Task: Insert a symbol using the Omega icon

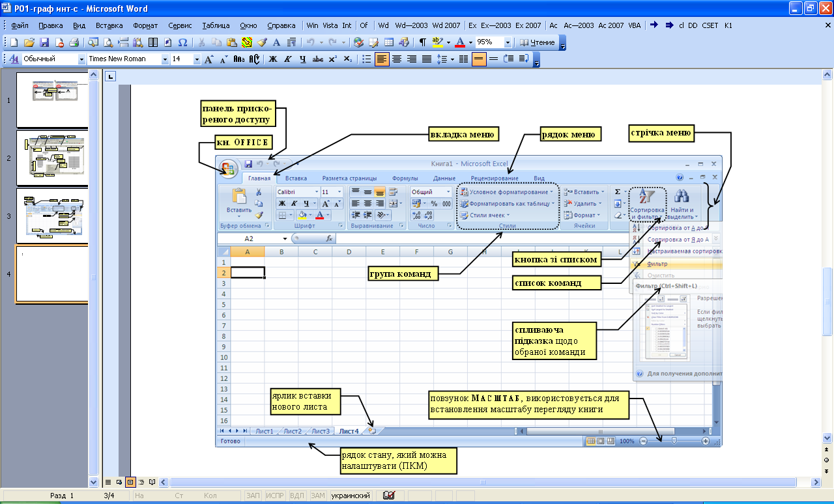Action: tap(183, 42)
